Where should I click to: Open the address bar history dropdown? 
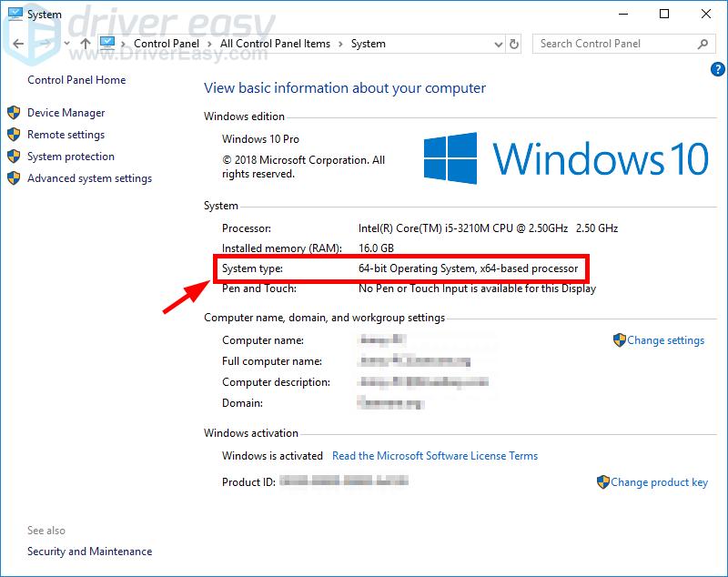click(x=498, y=44)
